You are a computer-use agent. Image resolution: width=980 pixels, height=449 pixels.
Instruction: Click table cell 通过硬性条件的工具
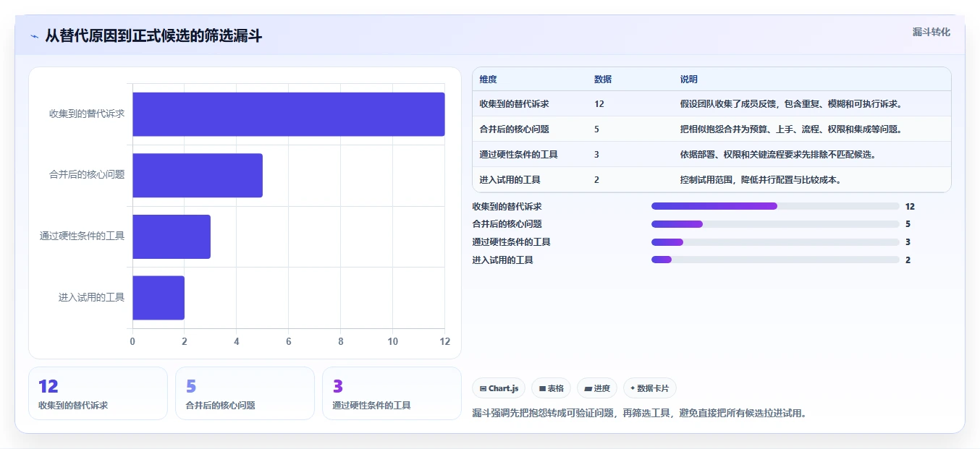[518, 155]
